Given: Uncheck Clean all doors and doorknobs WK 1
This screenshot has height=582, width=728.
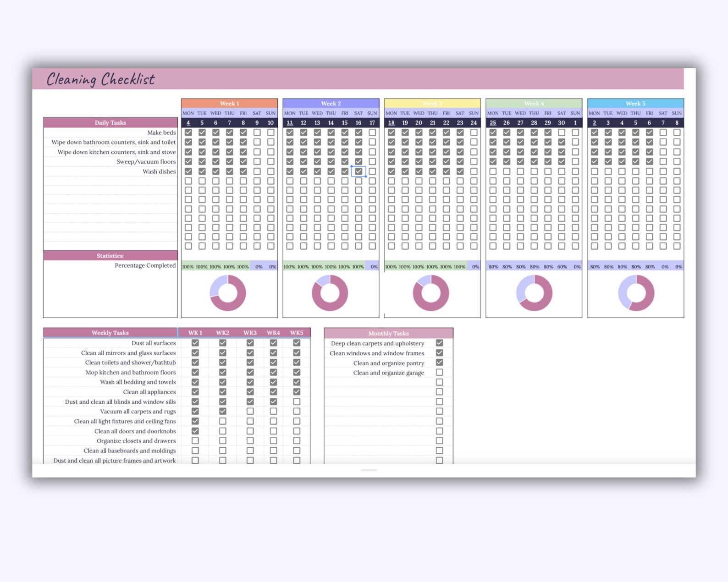Looking at the screenshot, I should [195, 431].
